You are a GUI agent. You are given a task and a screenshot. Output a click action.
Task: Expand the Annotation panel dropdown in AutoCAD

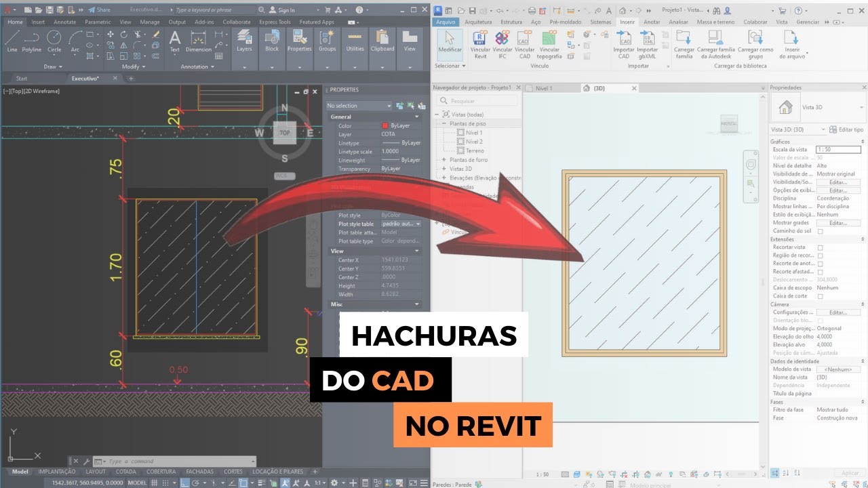pyautogui.click(x=197, y=66)
